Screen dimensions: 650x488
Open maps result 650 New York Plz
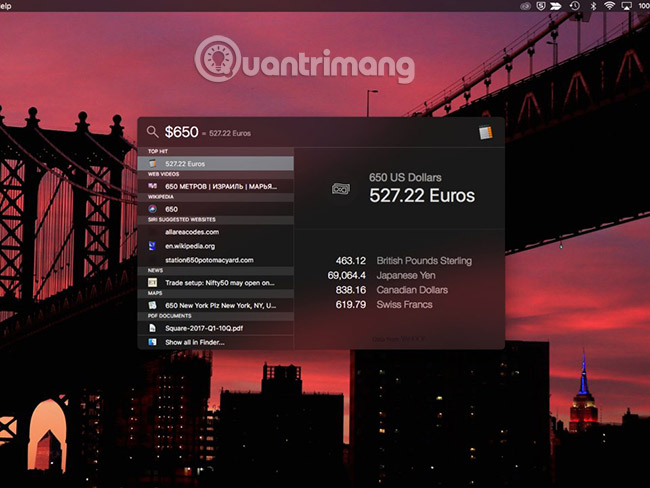point(216,306)
